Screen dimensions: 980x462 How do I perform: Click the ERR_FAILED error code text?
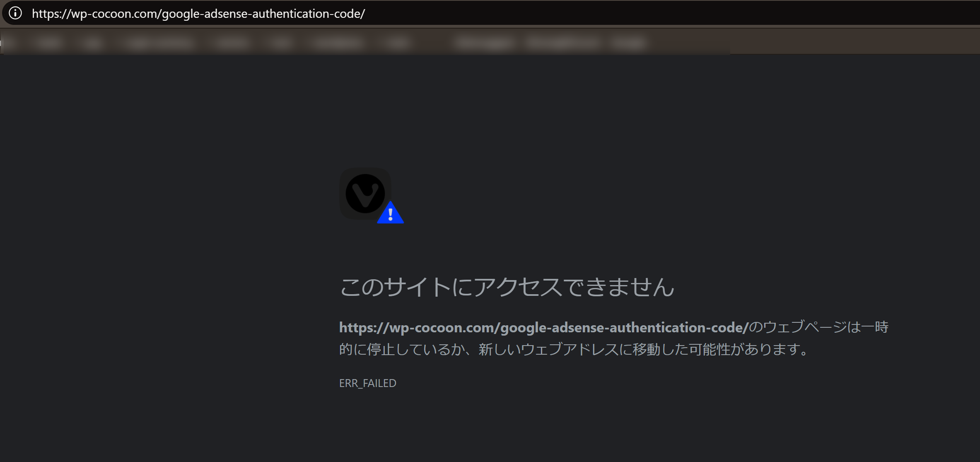368,383
